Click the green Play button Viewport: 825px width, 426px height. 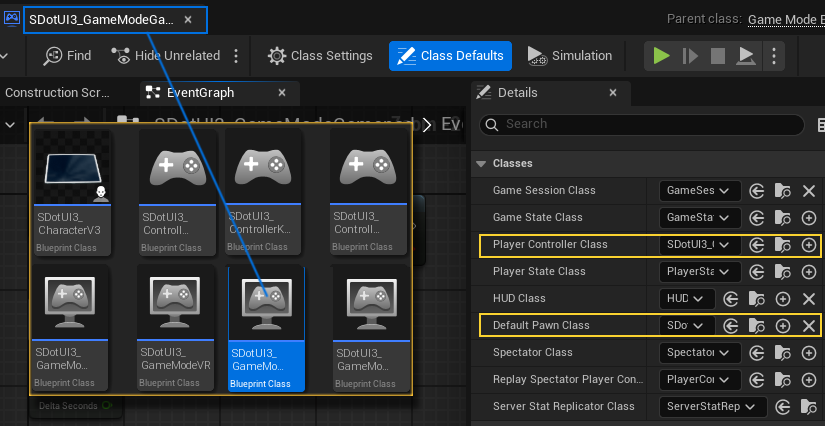(660, 56)
